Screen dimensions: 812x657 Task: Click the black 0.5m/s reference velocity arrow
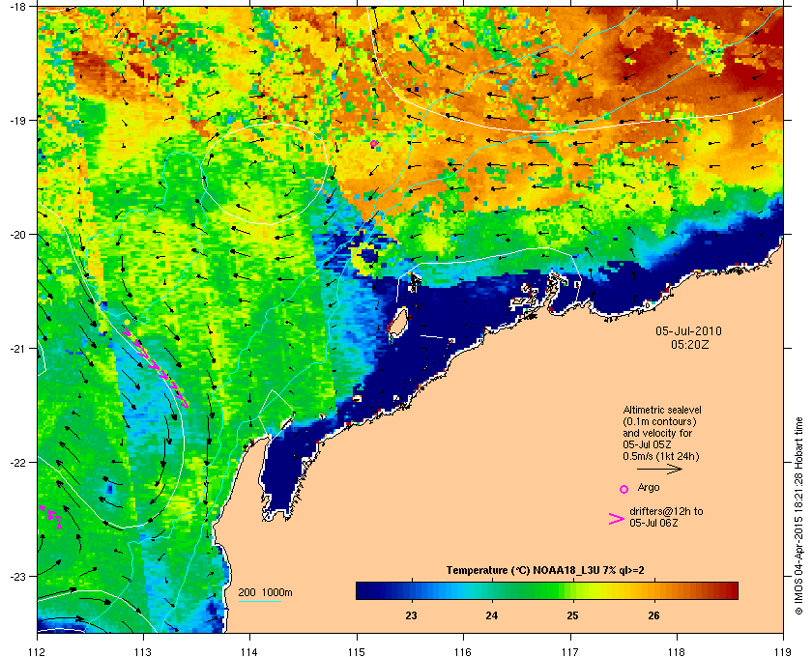[659, 470]
